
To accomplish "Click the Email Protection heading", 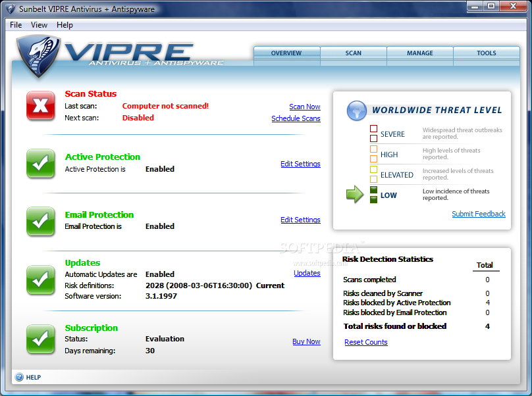I will 99,215.
